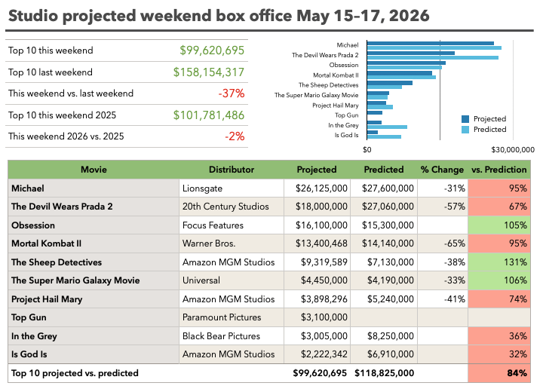
Task: Select the Top Gun movie cell
Action: click(x=94, y=317)
